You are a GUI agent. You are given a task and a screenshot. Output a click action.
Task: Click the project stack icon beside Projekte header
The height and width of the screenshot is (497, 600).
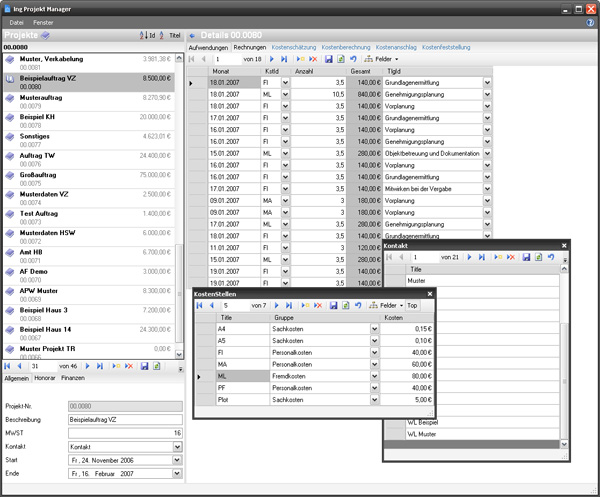click(x=45, y=36)
